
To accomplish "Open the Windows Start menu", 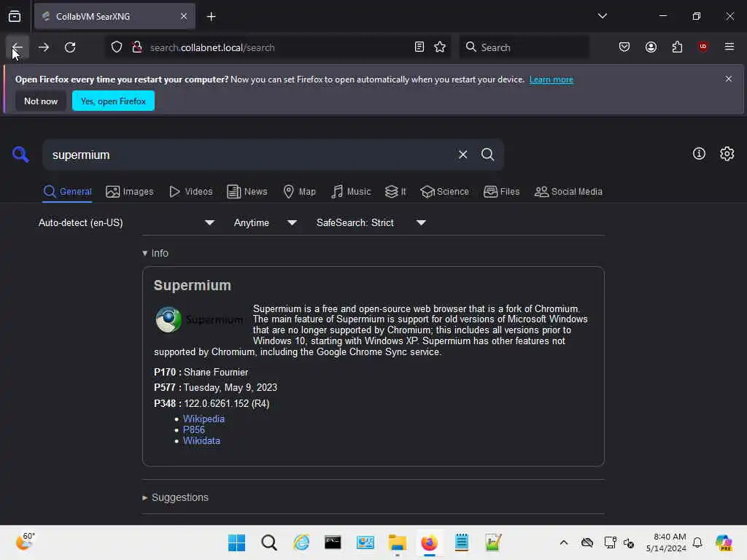I will coord(236,542).
